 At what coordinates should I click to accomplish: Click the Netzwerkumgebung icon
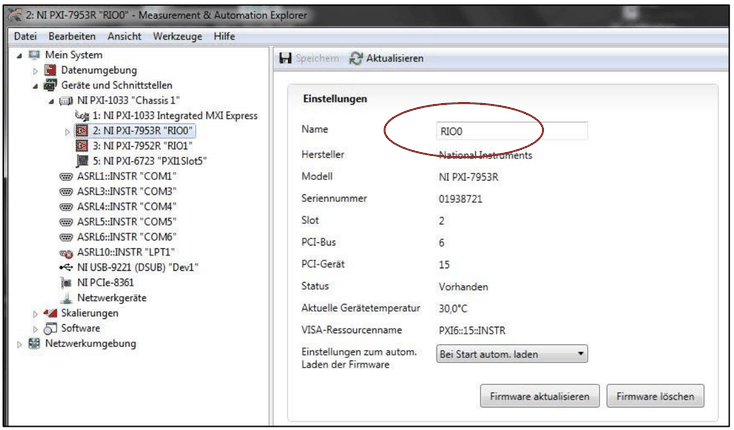coord(34,343)
